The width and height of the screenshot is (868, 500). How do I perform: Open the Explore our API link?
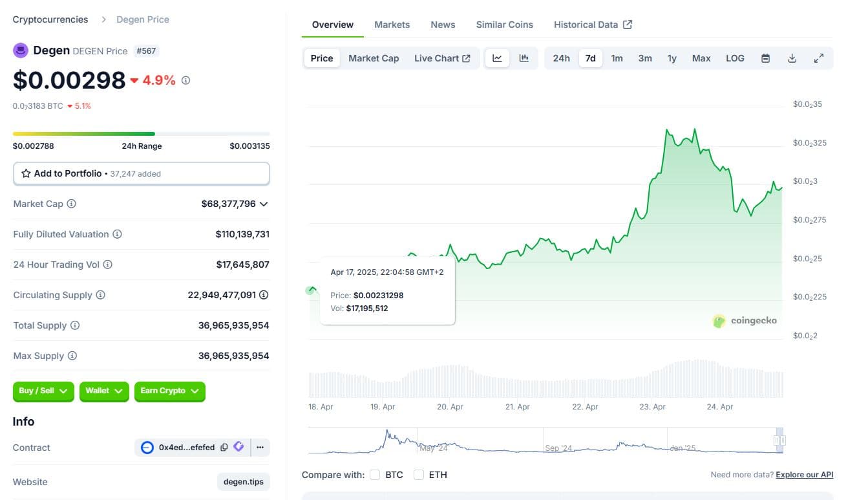click(x=804, y=475)
